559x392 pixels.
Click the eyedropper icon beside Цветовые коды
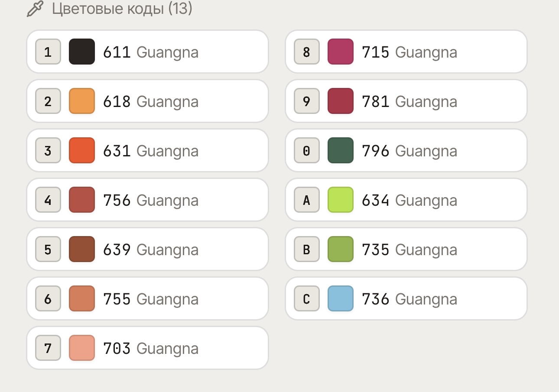pyautogui.click(x=35, y=9)
